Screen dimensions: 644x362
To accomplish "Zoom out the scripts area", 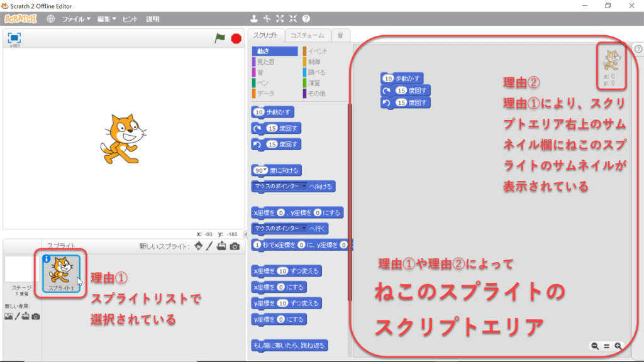I will (595, 346).
